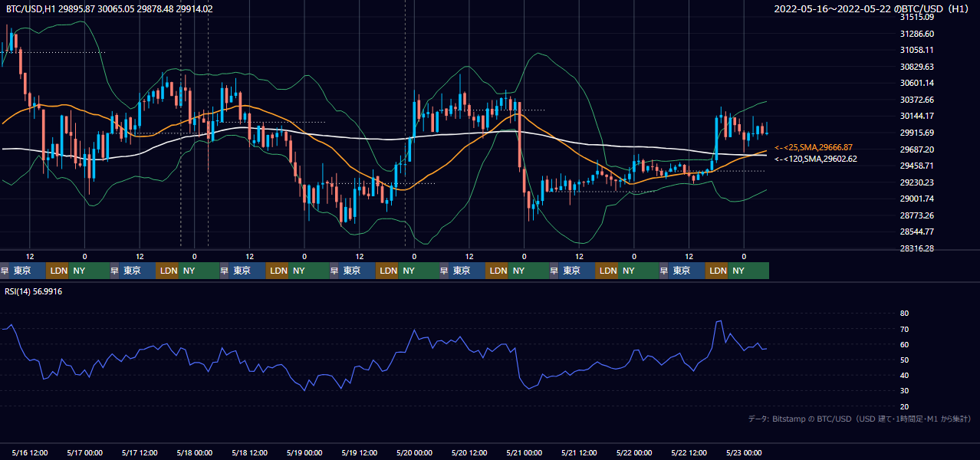Click the 120-period SMA label 29602.62
This screenshot has height=460, width=980.
(x=816, y=159)
